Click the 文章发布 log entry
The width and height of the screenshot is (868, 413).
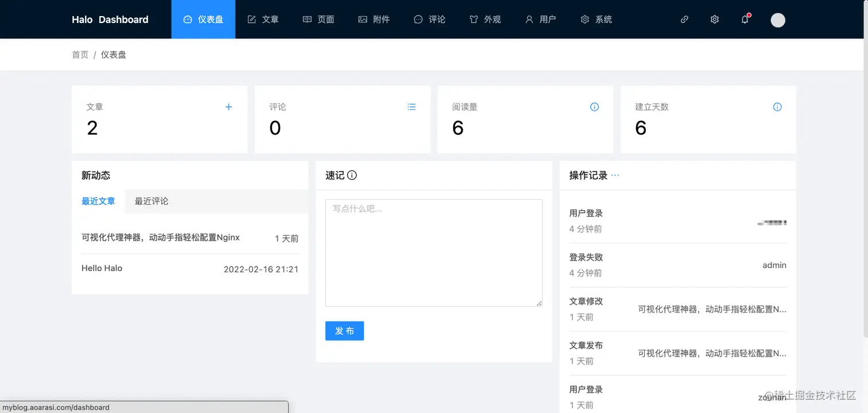[x=678, y=353]
